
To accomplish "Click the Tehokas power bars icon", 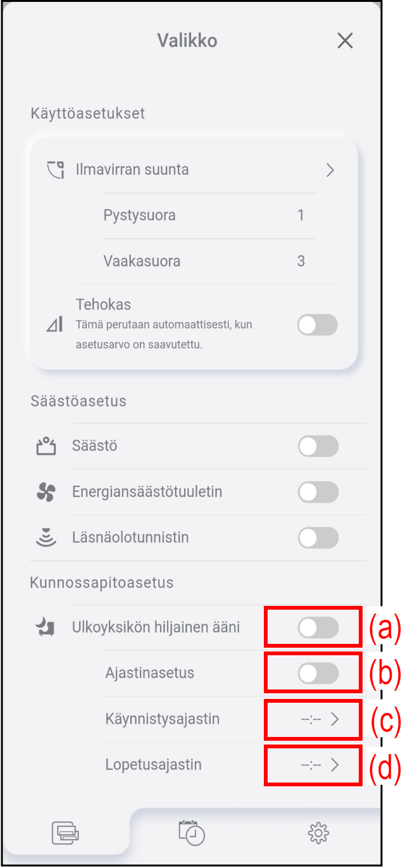I will coord(55,325).
